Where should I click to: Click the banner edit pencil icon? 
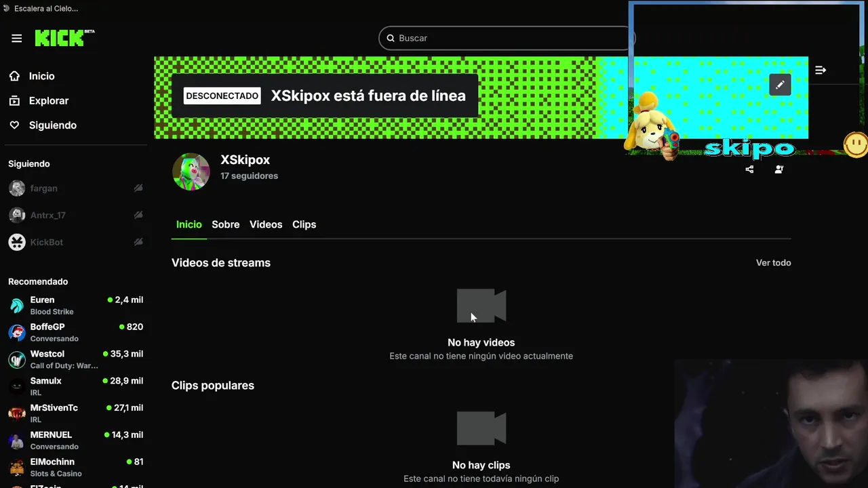click(x=780, y=85)
